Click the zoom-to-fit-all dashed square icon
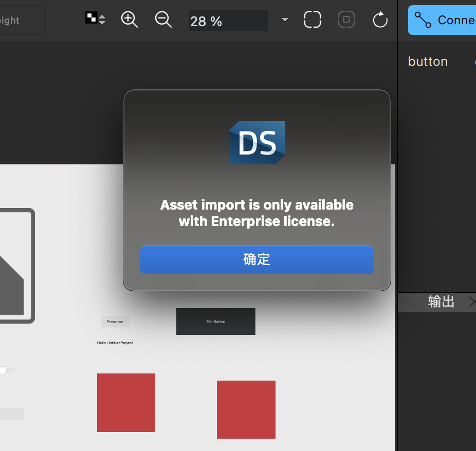 (x=313, y=20)
